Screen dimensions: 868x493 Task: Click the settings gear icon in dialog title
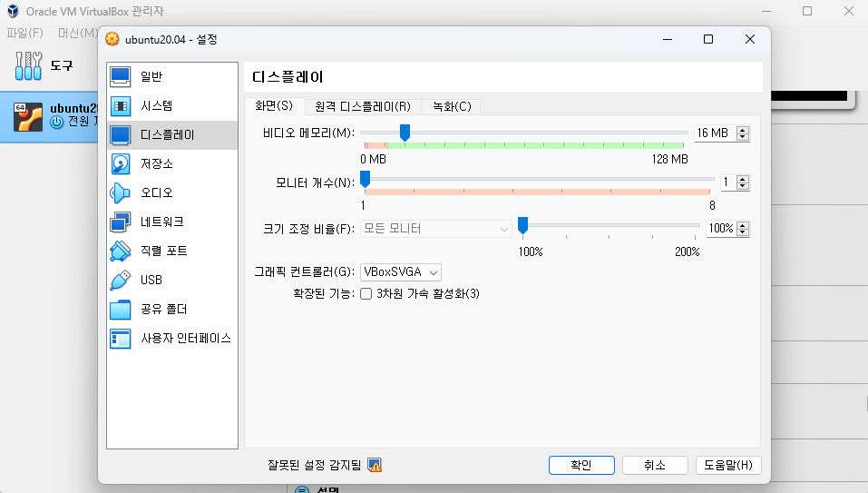(112, 39)
